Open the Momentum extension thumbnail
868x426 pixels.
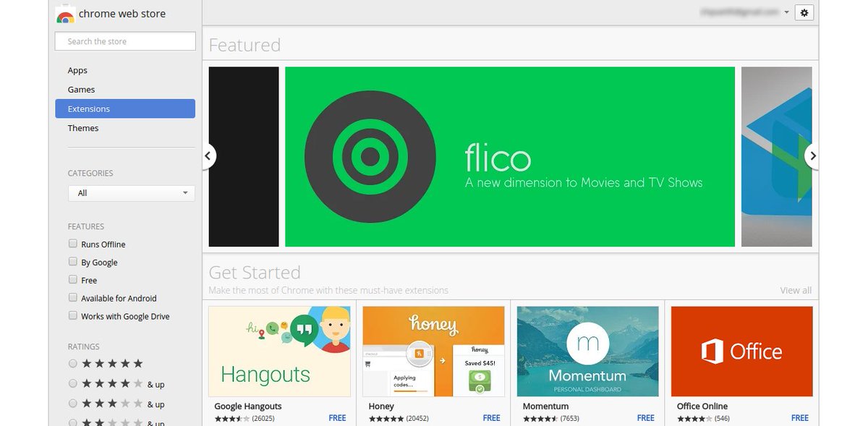[x=587, y=352]
